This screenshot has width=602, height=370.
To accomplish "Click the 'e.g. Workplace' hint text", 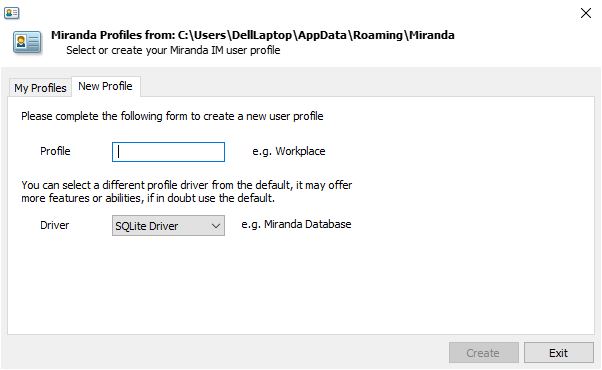I will coord(289,151).
